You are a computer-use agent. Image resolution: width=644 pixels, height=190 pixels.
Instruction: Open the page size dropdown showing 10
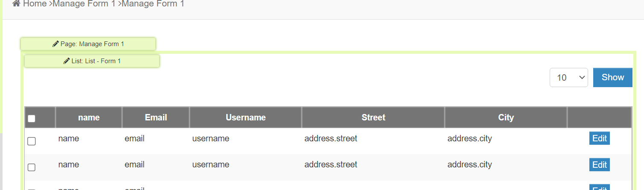coord(568,78)
